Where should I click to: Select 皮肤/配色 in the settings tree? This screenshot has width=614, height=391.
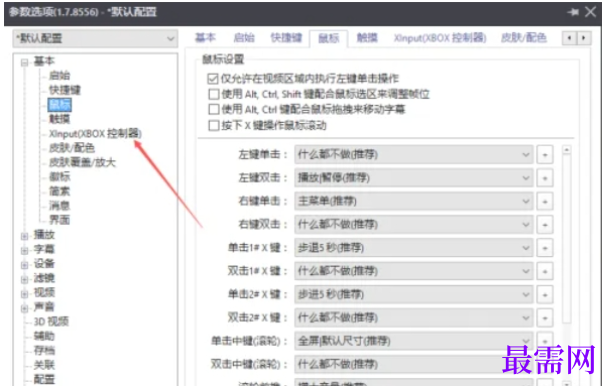pos(72,148)
